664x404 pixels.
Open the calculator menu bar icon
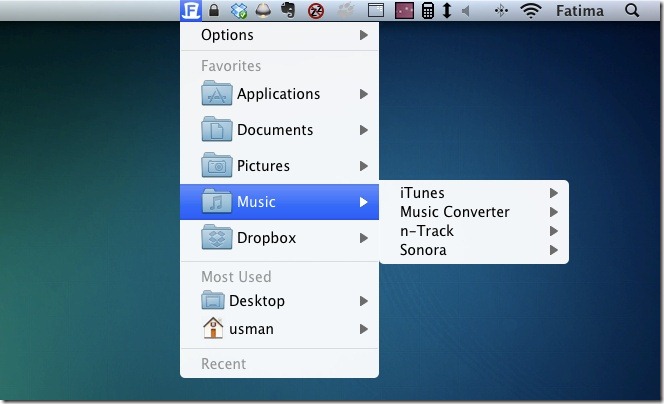[428, 11]
